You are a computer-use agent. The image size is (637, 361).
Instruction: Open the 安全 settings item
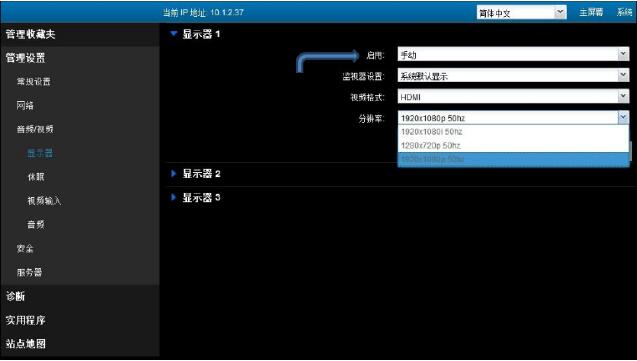pos(25,249)
